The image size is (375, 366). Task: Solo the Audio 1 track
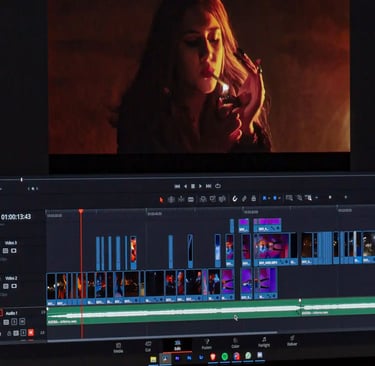tap(14, 322)
